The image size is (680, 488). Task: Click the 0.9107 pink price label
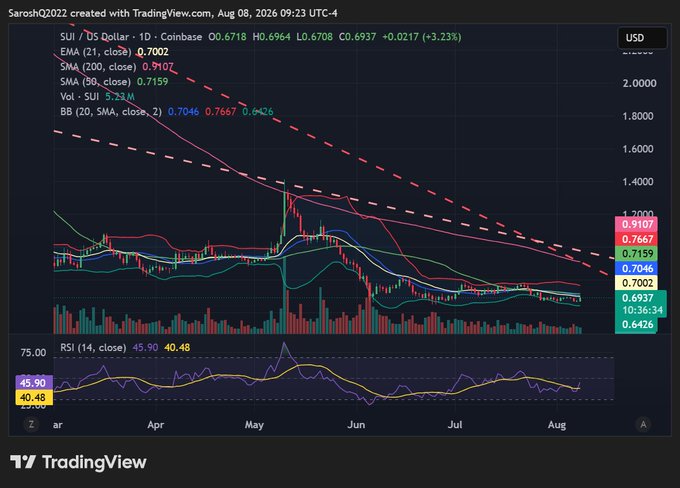636,224
